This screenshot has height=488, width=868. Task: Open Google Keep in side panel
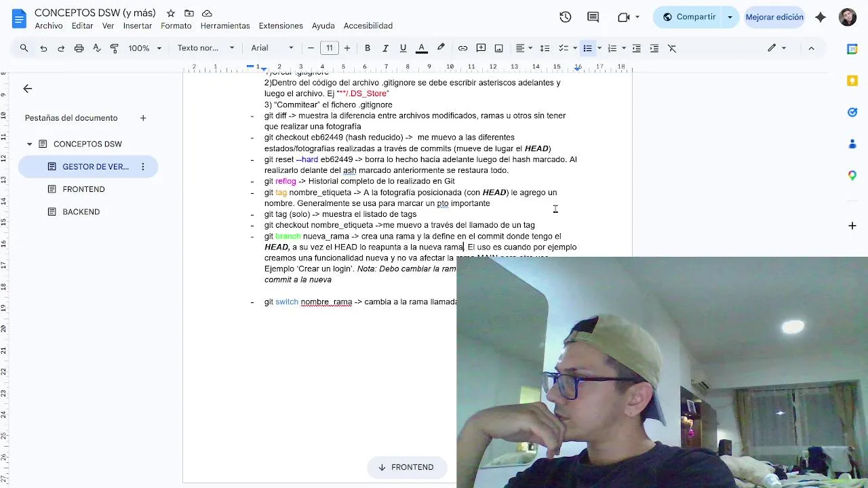point(852,81)
